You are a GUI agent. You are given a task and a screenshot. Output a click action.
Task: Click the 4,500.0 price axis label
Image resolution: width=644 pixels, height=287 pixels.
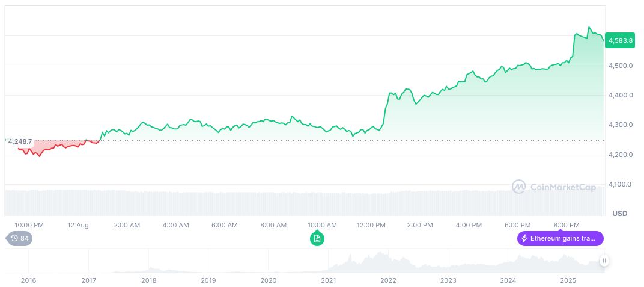click(621, 66)
